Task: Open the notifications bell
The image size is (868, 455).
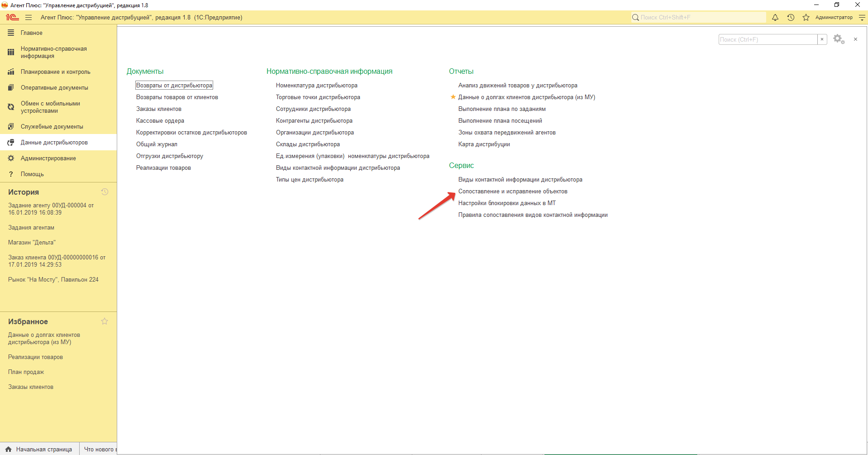Action: click(775, 17)
